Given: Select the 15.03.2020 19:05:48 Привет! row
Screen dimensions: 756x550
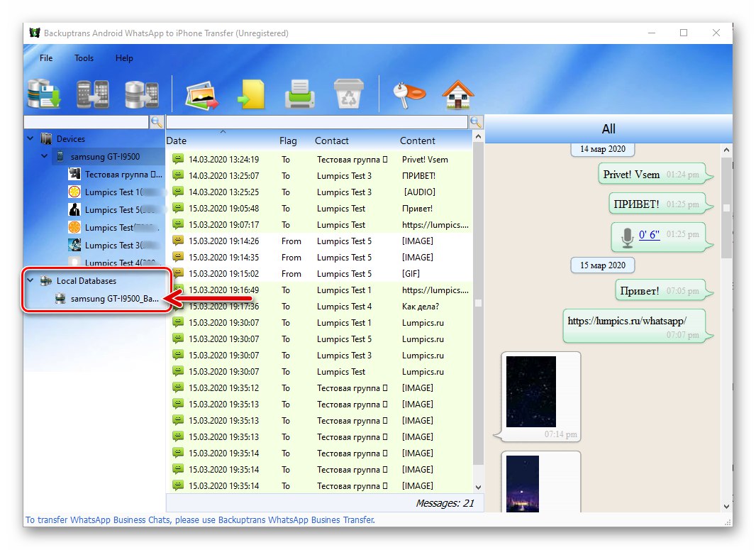Looking at the screenshot, I should [x=320, y=209].
